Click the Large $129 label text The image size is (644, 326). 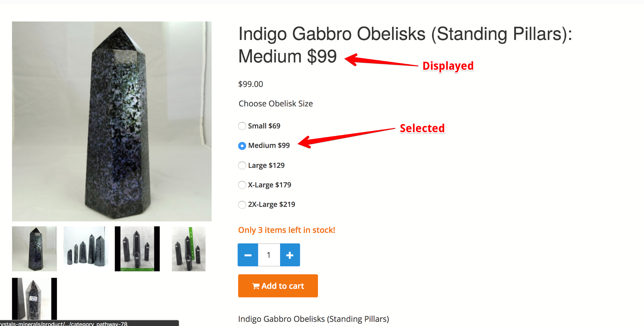(x=266, y=166)
